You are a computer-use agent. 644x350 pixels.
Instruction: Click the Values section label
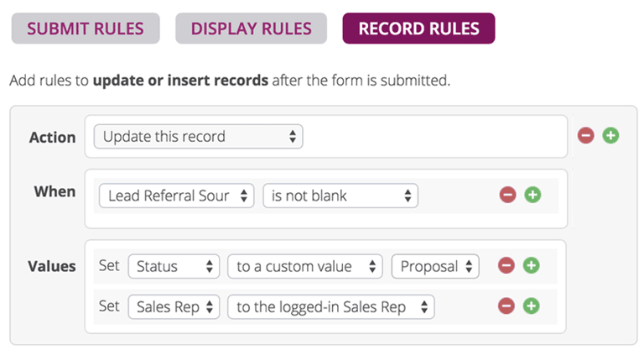coord(53,266)
